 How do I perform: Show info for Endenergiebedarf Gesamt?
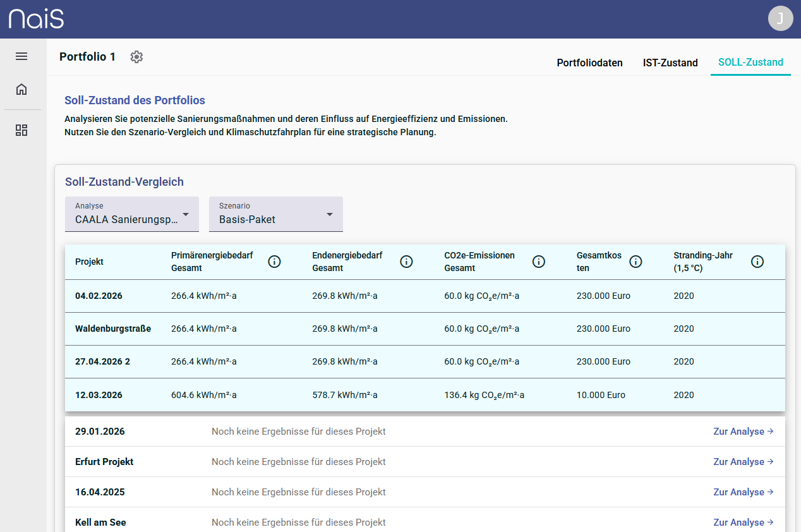406,262
